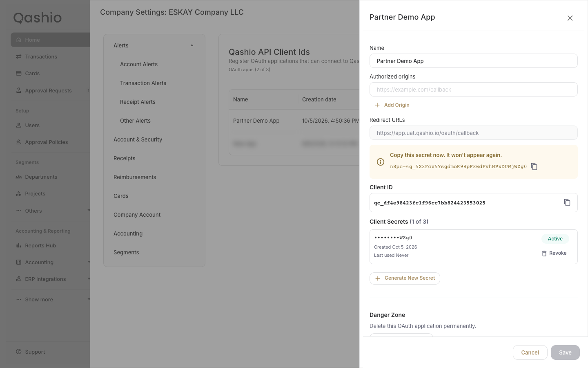Close the Partner Demo App panel
The image size is (588, 368).
tap(570, 18)
